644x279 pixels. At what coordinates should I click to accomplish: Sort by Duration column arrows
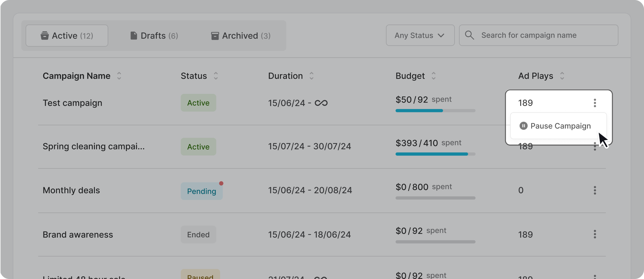point(311,76)
